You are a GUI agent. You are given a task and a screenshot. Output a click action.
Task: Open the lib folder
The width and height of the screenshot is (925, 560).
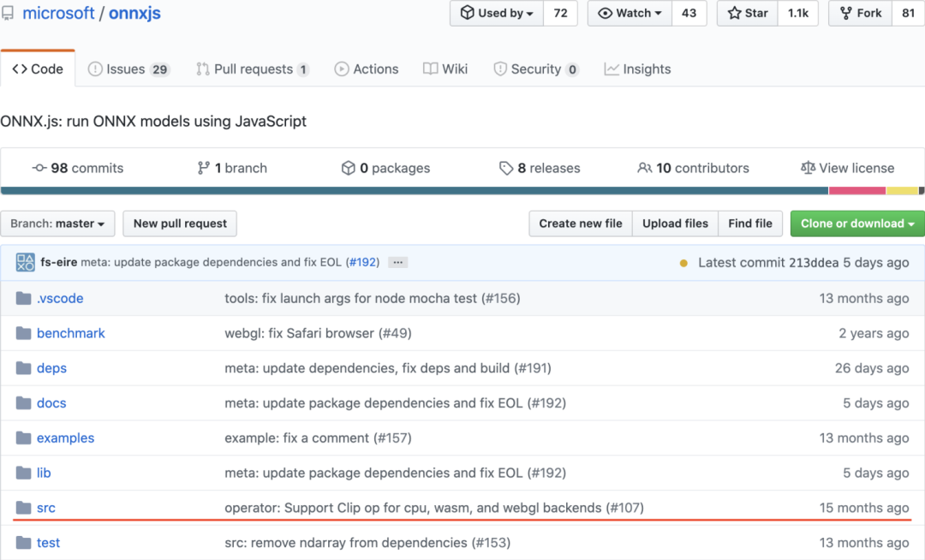(x=44, y=473)
